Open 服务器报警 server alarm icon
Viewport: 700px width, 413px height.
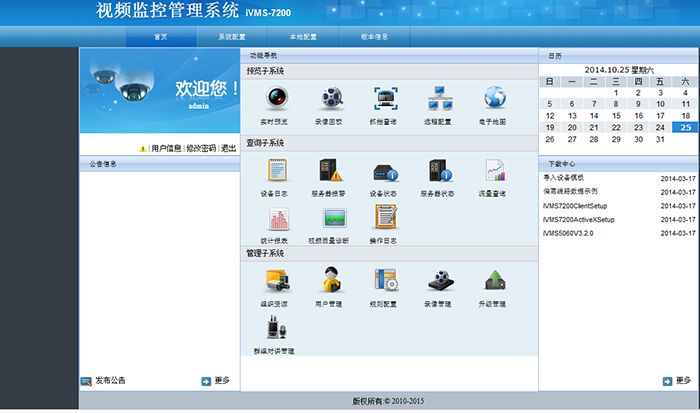point(331,170)
